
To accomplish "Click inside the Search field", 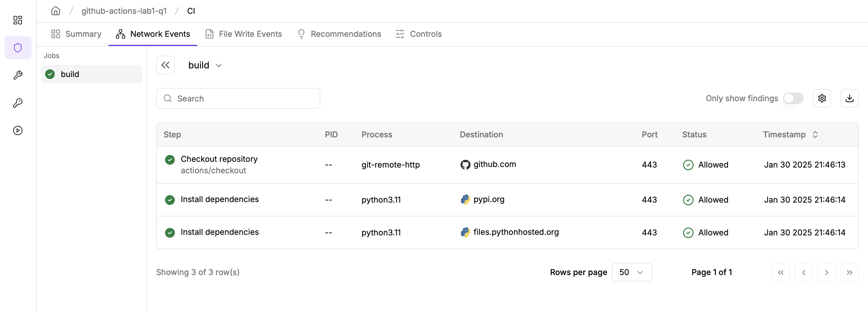I will tap(238, 98).
